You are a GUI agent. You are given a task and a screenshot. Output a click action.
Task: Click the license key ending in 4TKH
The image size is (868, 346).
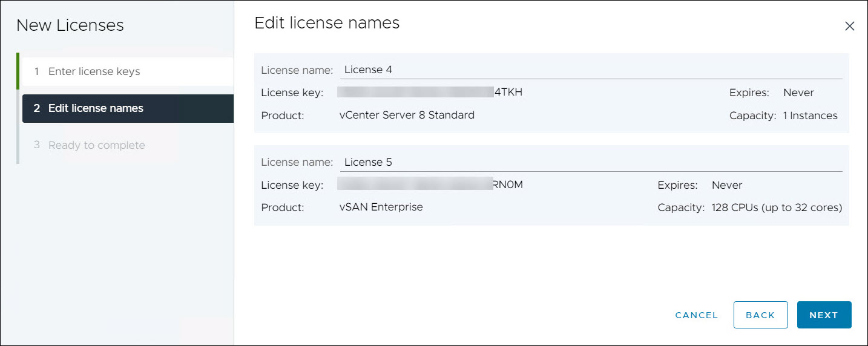tap(430, 93)
